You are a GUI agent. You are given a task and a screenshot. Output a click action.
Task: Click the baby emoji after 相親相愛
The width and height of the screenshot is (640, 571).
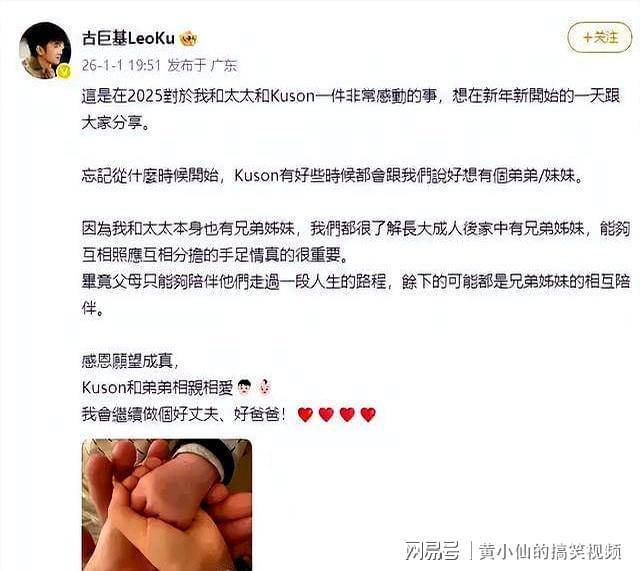(265, 387)
